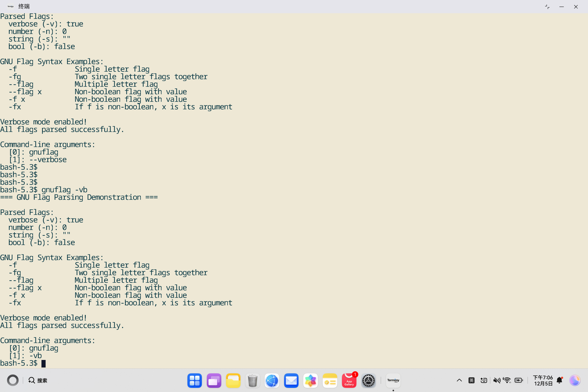Click the 搜索 search button in taskbar
The height and width of the screenshot is (392, 588).
pos(38,381)
